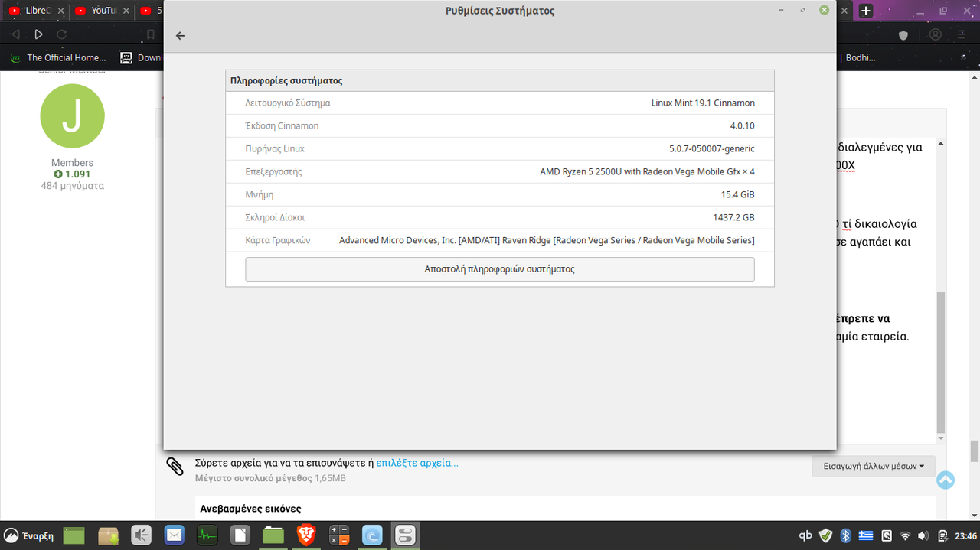The width and height of the screenshot is (980, 550).
Task: Launch the sound mixer taskbar icon
Action: [x=142, y=535]
